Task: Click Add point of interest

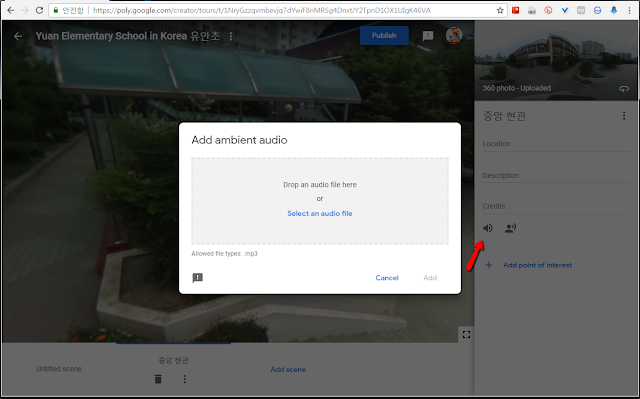Action: [x=537, y=265]
